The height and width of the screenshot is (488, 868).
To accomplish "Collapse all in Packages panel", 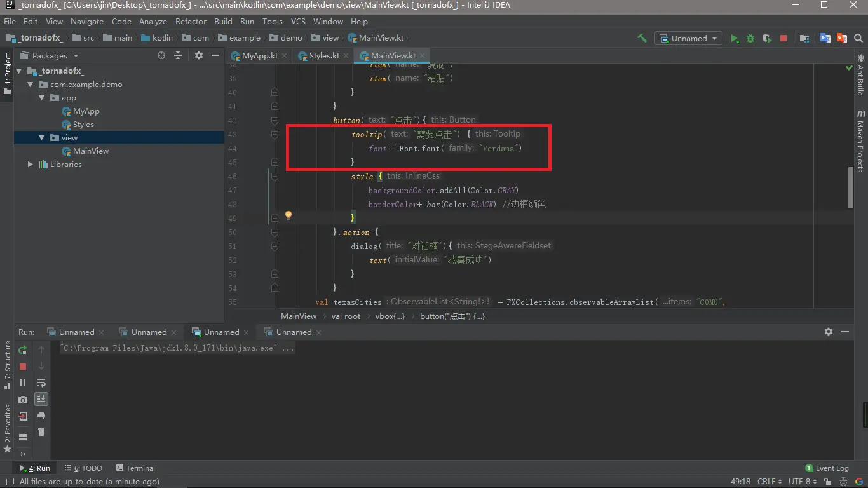I will point(178,55).
